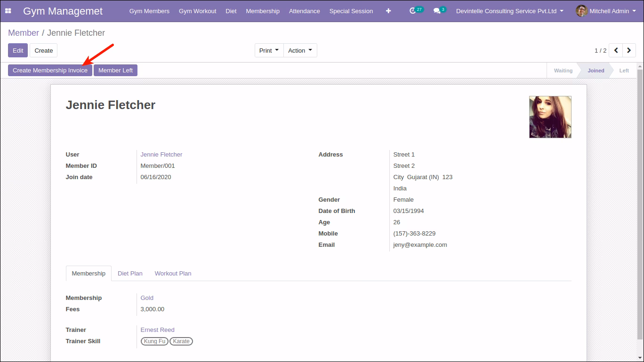Open the Gold membership link
Image resolution: width=644 pixels, height=362 pixels.
[147, 298]
